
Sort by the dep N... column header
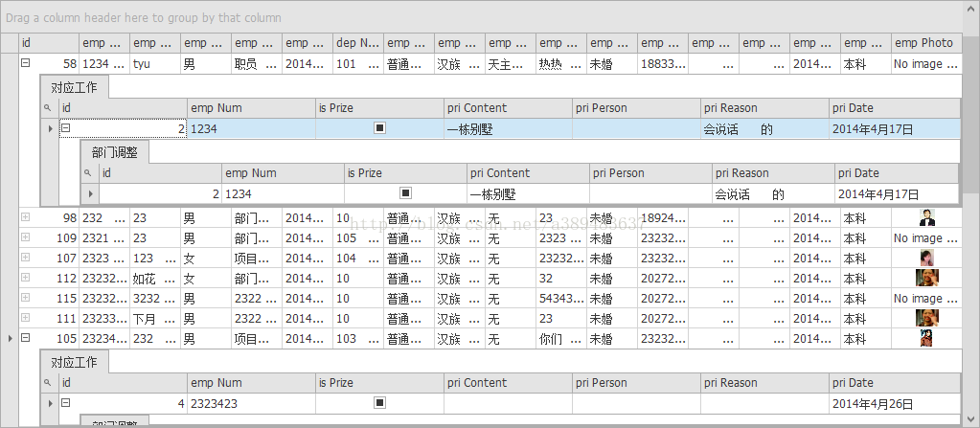click(x=358, y=42)
